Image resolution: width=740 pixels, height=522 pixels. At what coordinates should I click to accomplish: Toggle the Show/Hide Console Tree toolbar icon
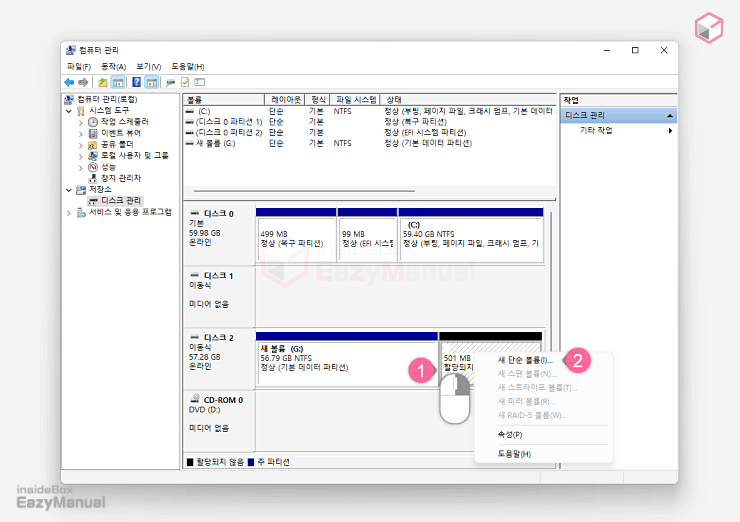tap(118, 83)
